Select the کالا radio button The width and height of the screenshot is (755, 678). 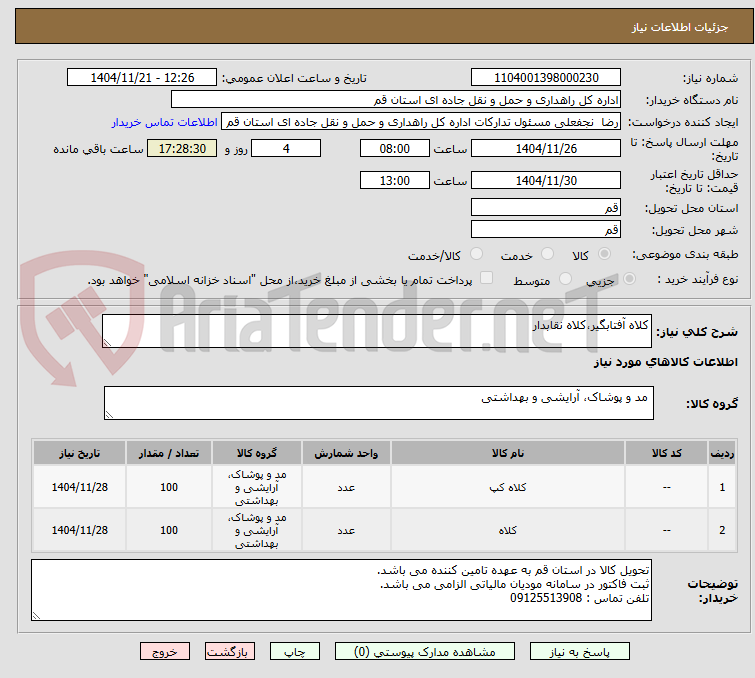coord(604,254)
